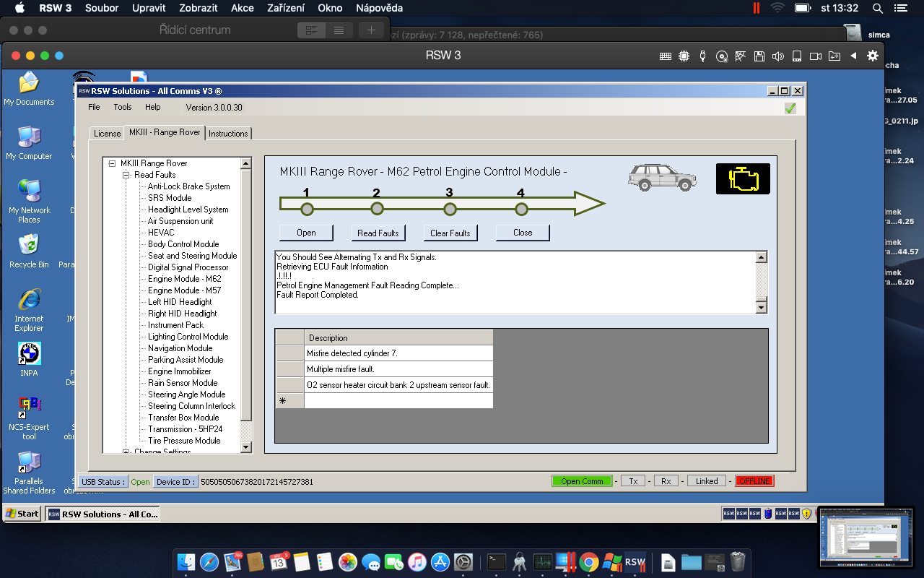Click the red OFFLINE status indicator
This screenshot has width=924, height=578.
754,481
